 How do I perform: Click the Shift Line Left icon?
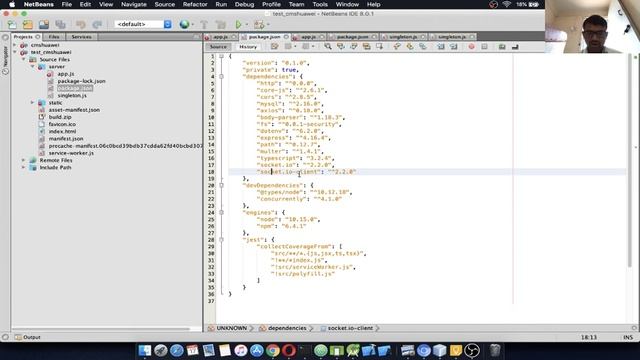coord(441,47)
